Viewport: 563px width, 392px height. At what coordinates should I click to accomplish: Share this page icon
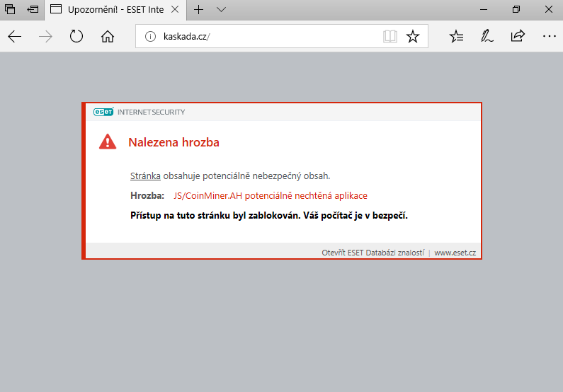pyautogui.click(x=518, y=35)
